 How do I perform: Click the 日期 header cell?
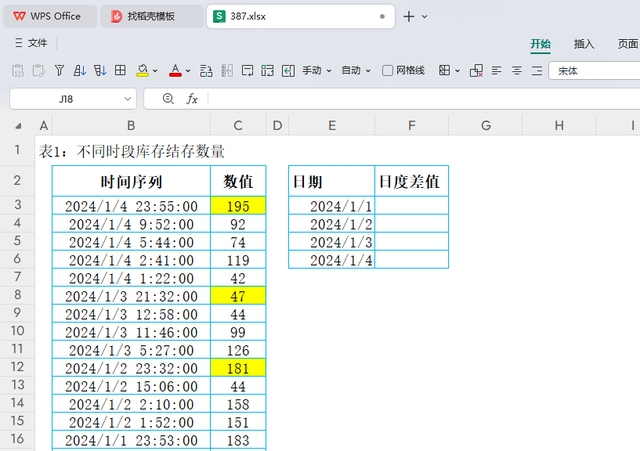[331, 181]
